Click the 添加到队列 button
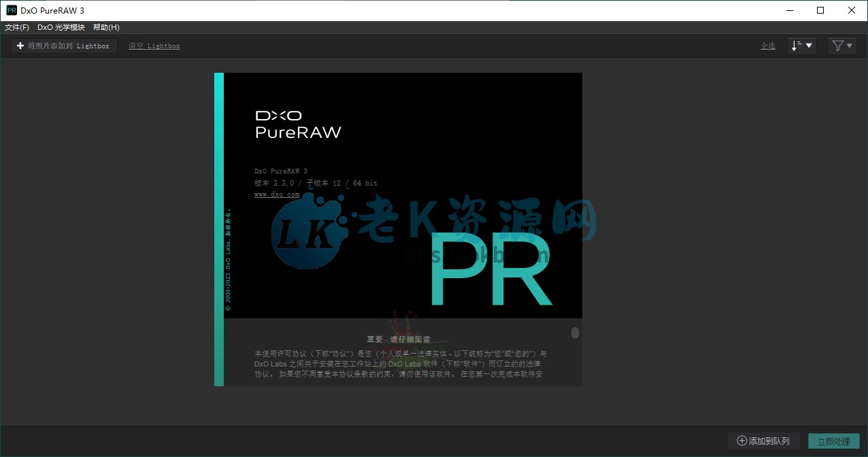 tap(765, 441)
